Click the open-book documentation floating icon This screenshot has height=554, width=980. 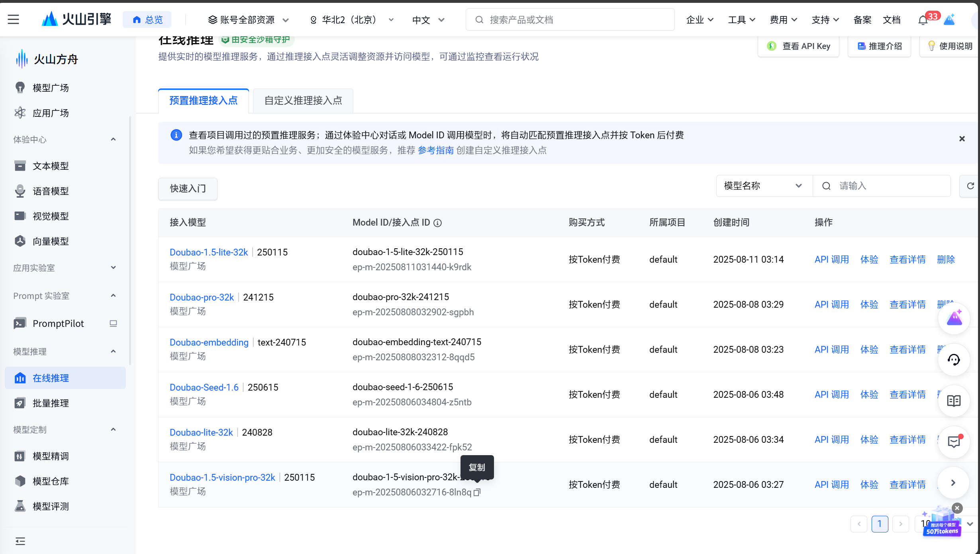click(954, 401)
